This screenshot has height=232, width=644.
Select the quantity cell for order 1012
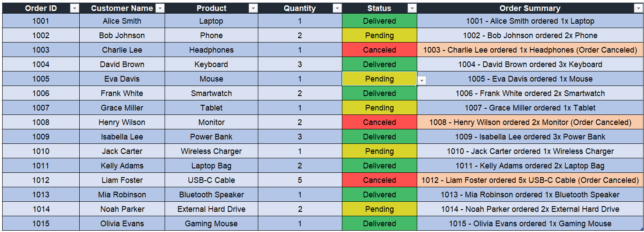(300, 180)
